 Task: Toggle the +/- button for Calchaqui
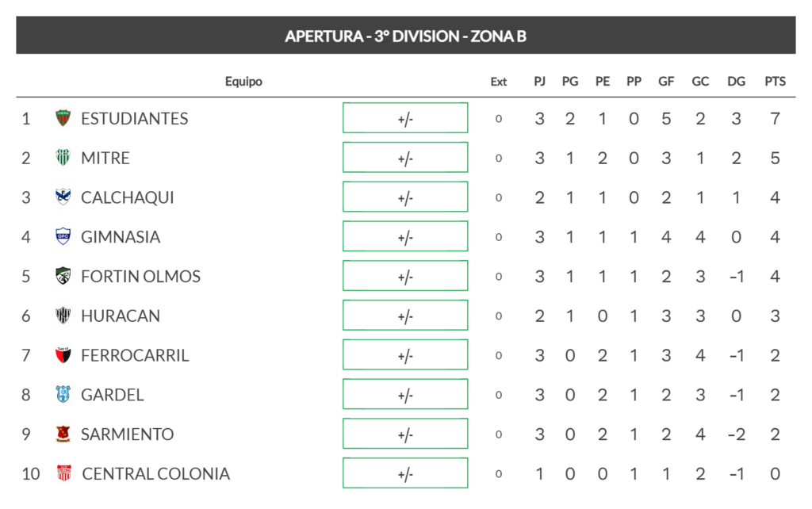click(x=405, y=197)
